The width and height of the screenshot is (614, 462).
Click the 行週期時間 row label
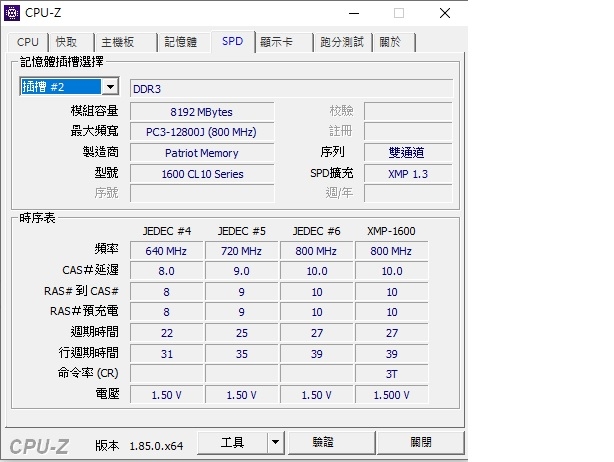(x=89, y=352)
